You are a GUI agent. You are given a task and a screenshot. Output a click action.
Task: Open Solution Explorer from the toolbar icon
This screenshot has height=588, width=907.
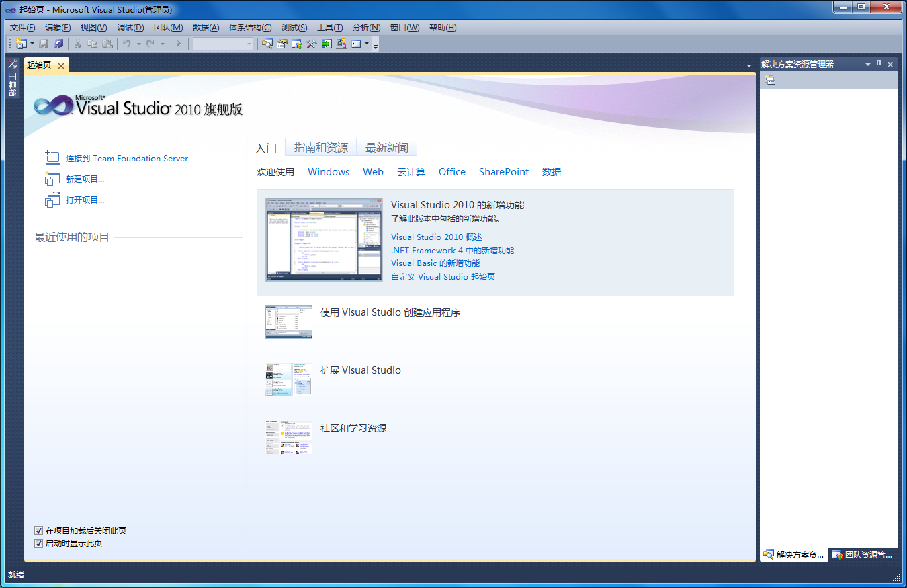point(267,44)
